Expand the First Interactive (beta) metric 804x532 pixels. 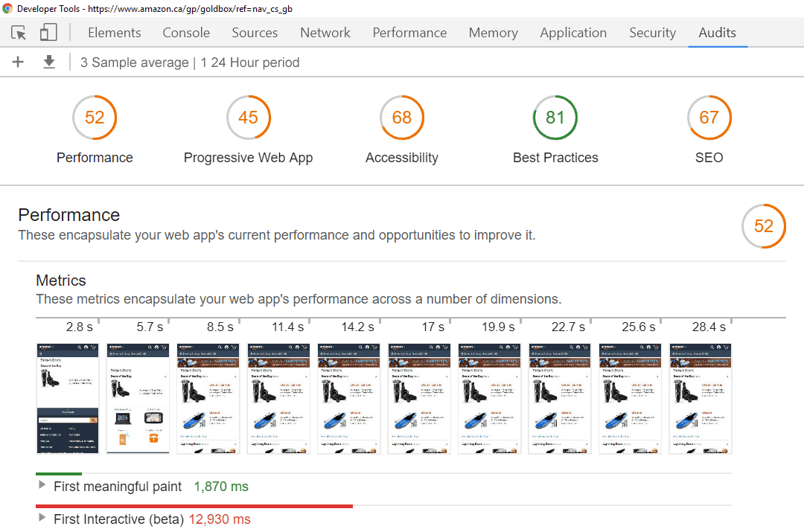[x=42, y=519]
